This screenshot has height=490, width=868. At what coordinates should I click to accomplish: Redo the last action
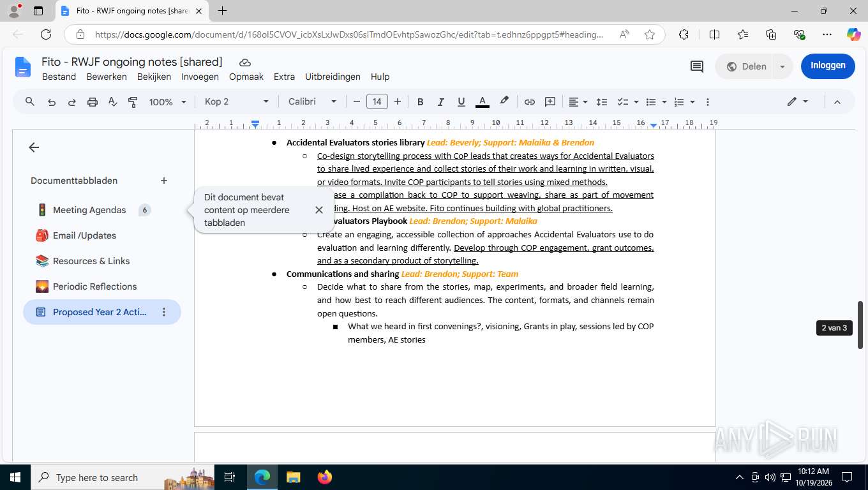point(72,102)
